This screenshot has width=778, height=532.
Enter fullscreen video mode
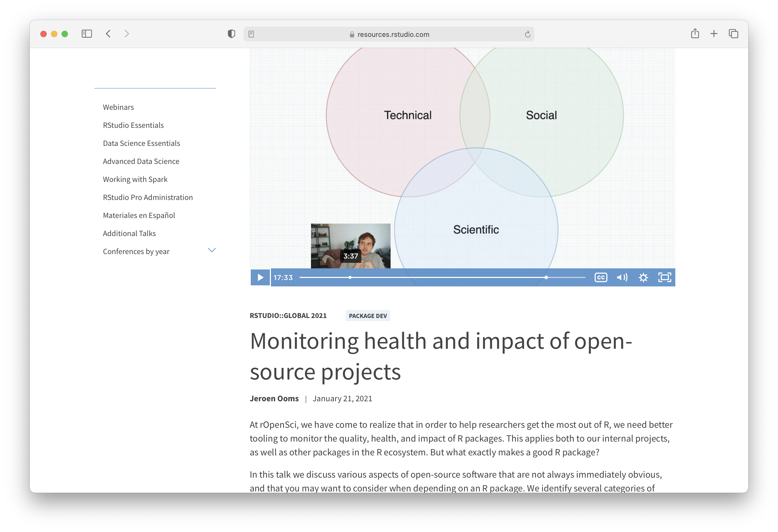click(664, 277)
